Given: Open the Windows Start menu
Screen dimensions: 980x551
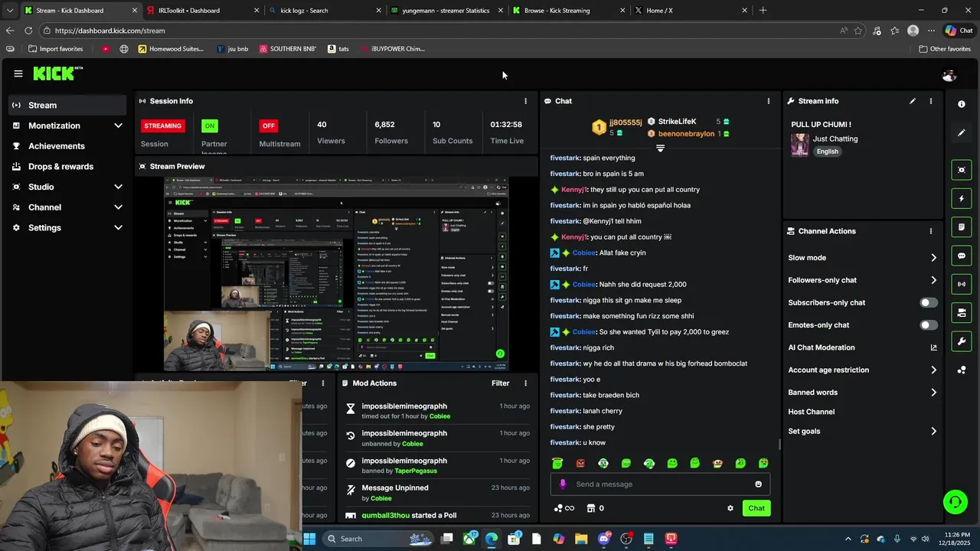Looking at the screenshot, I should pos(309,539).
